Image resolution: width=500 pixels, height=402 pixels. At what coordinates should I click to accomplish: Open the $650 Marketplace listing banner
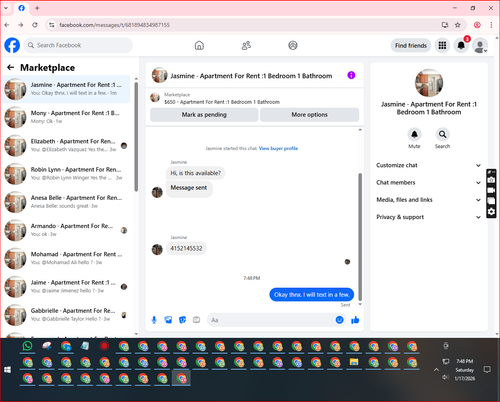255,98
